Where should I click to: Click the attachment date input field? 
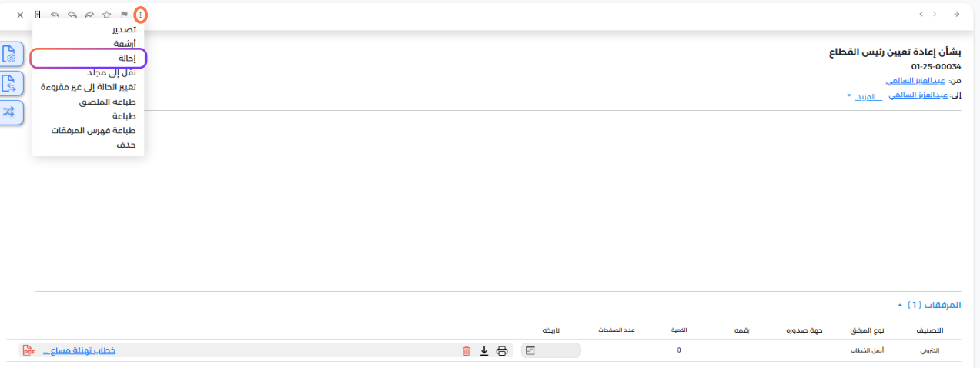(x=551, y=350)
